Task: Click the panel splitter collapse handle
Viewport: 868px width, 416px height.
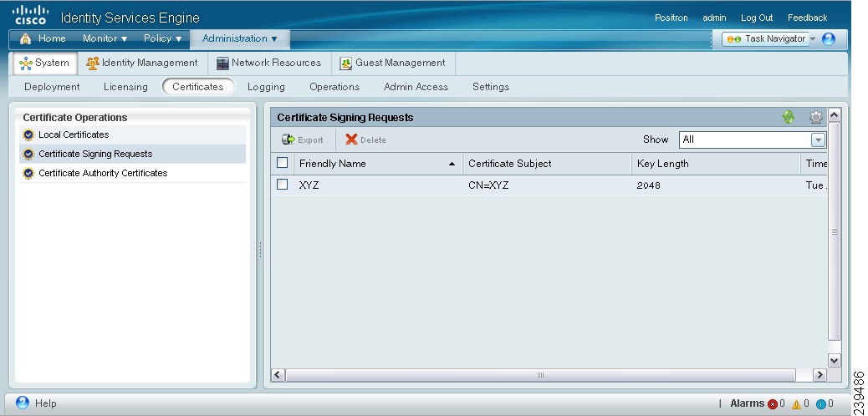Action: click(260, 250)
